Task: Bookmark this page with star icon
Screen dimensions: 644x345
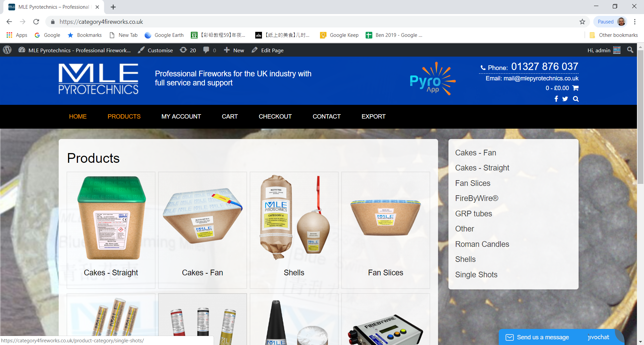Action: pyautogui.click(x=582, y=22)
